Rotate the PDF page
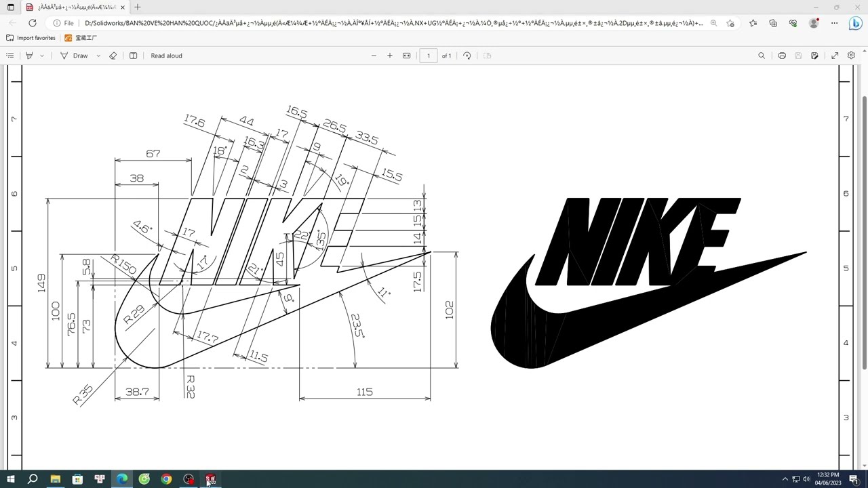The width and height of the screenshot is (868, 488). pyautogui.click(x=467, y=56)
